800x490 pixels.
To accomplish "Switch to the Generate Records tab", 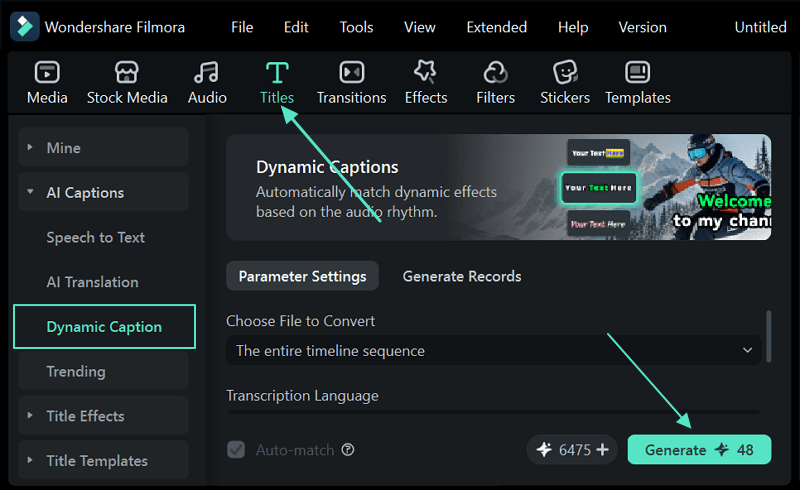I will (461, 276).
